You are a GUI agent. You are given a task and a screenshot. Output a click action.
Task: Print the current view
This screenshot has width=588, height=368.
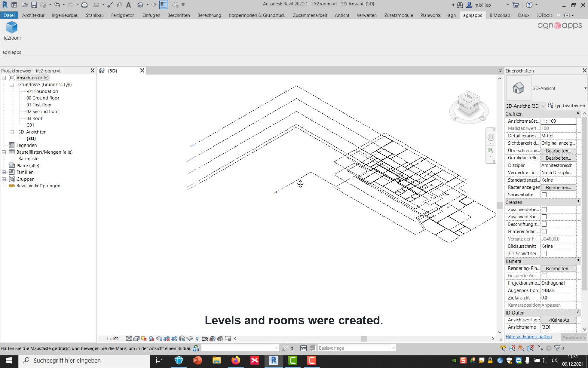click(x=84, y=5)
